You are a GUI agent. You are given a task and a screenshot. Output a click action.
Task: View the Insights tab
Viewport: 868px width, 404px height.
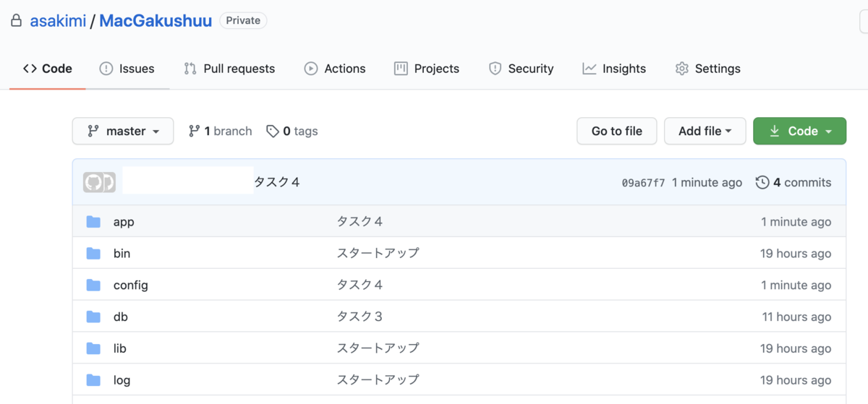click(x=614, y=69)
